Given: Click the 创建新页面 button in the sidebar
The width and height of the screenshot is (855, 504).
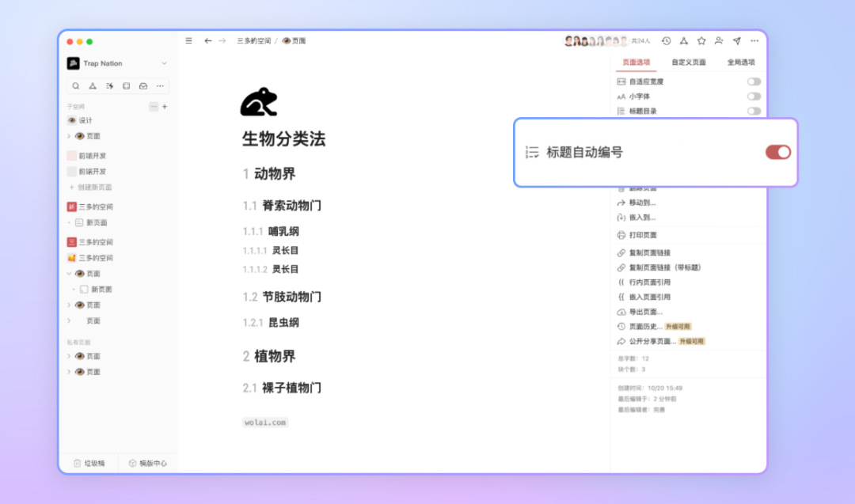Looking at the screenshot, I should pyautogui.click(x=90, y=188).
